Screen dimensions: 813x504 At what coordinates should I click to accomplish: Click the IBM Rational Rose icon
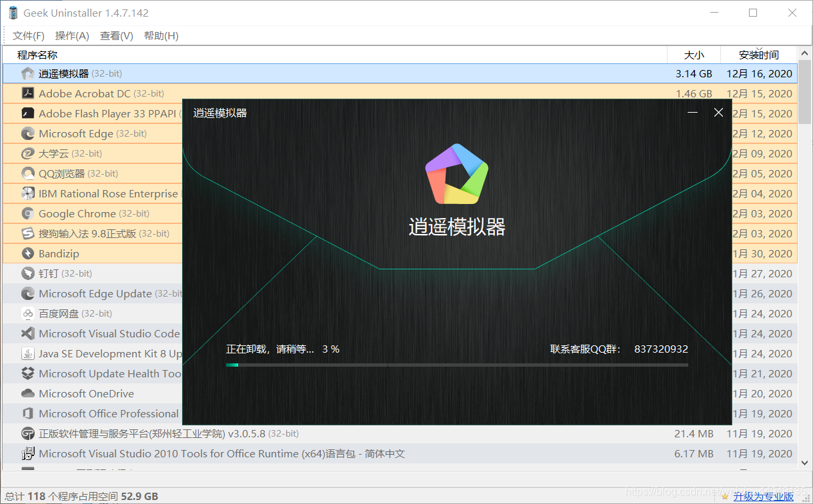tap(27, 193)
